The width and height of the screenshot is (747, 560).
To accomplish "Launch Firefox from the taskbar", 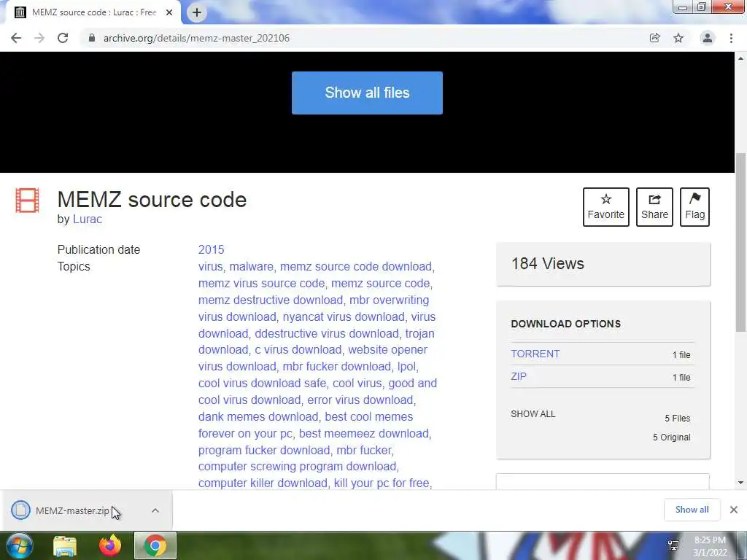I will [110, 546].
